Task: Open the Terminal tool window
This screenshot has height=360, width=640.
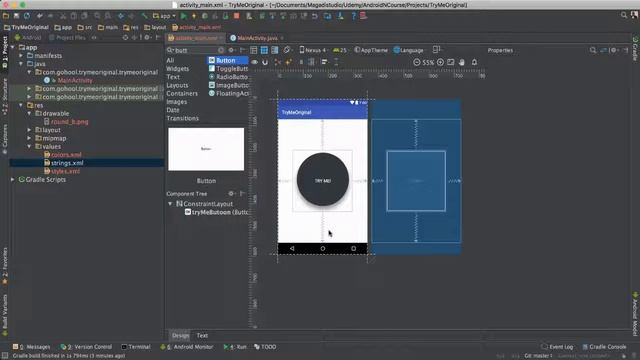Action: (x=136, y=347)
